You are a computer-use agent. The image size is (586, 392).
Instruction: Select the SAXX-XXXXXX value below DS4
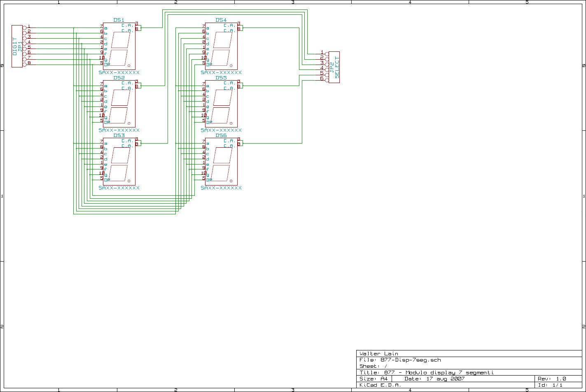click(221, 72)
